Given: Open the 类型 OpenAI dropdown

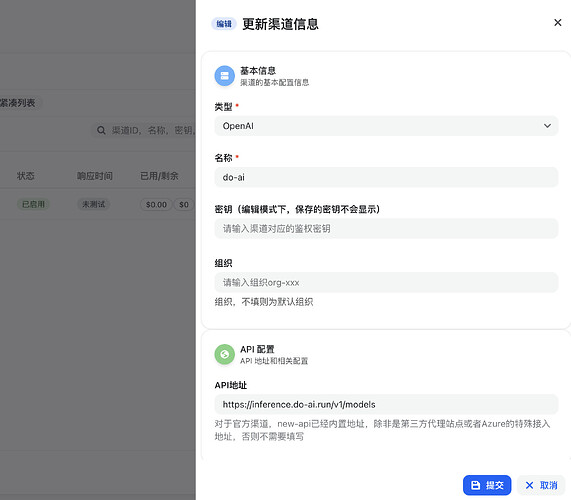Looking at the screenshot, I should pyautogui.click(x=386, y=126).
